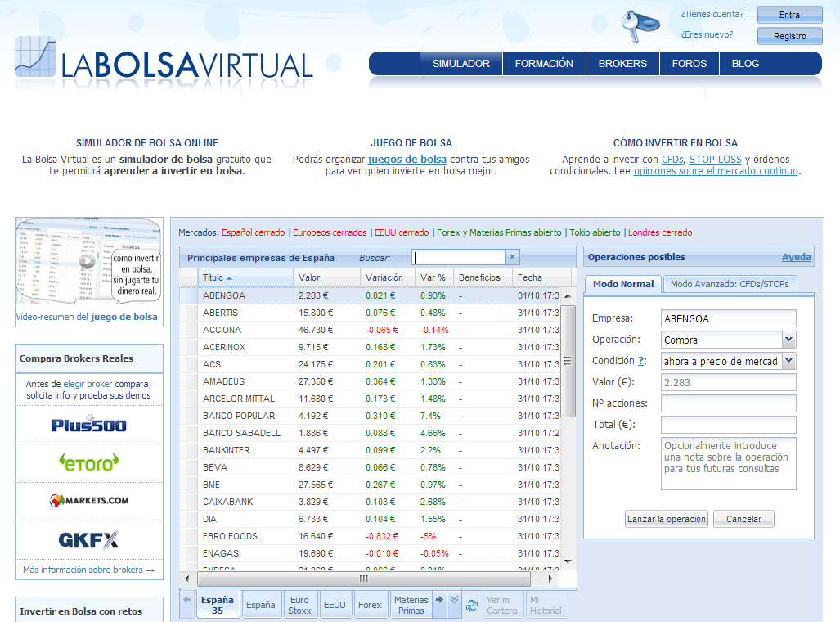The image size is (840, 622).
Task: Open the Plus500 broker logo
Action: [x=89, y=425]
